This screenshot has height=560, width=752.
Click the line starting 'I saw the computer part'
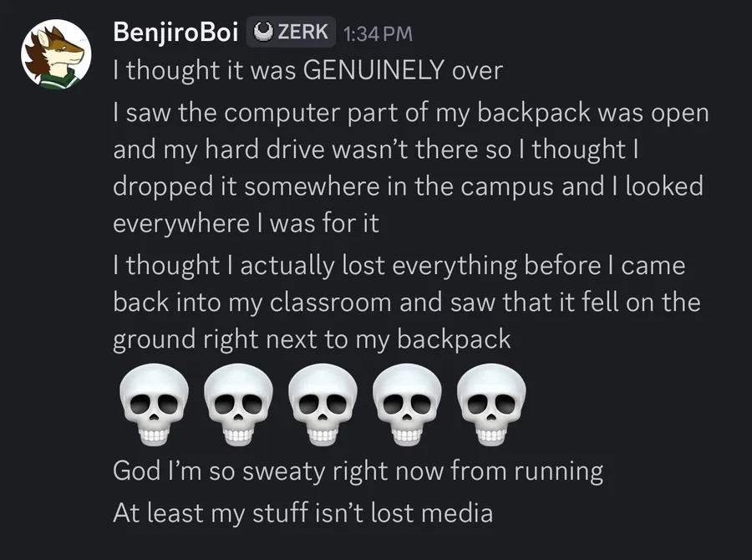tap(410, 114)
